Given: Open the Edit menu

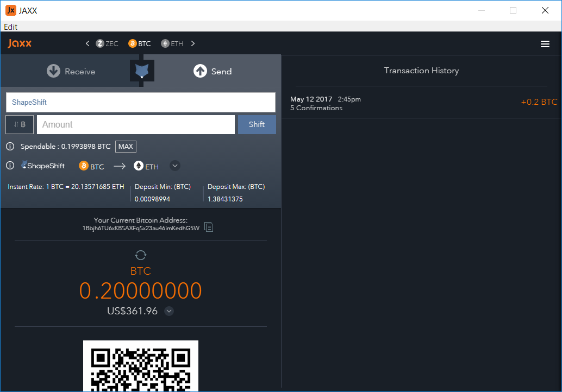Looking at the screenshot, I should (x=10, y=27).
